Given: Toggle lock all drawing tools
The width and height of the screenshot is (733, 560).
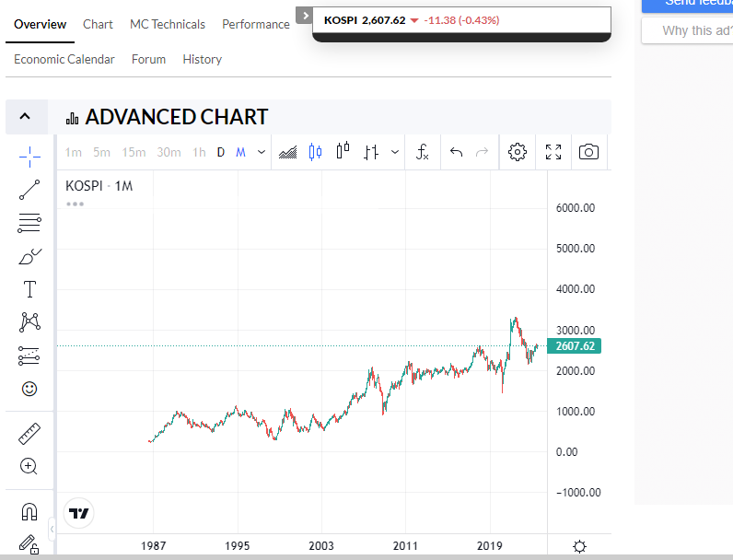Looking at the screenshot, I should [x=29, y=544].
